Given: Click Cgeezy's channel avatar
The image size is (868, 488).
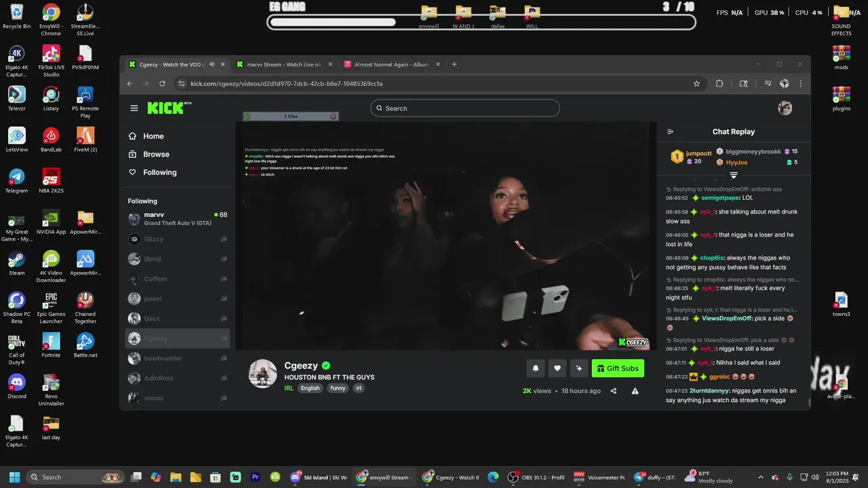Looking at the screenshot, I should point(263,373).
